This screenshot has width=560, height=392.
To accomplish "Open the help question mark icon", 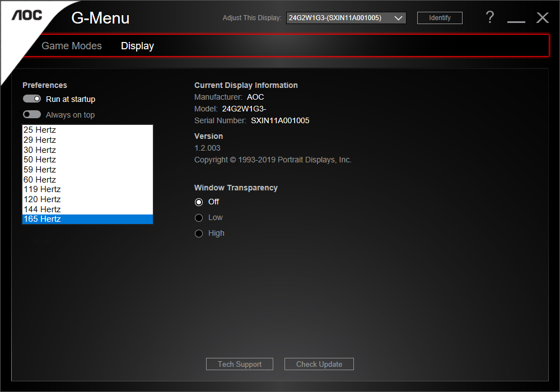I will tap(489, 17).
